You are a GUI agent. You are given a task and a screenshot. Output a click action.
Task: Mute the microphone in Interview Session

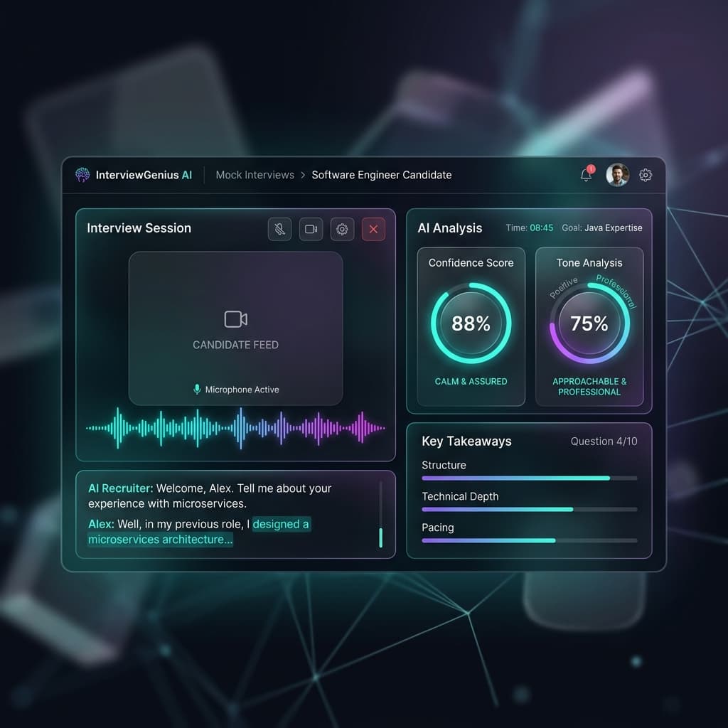tap(279, 229)
